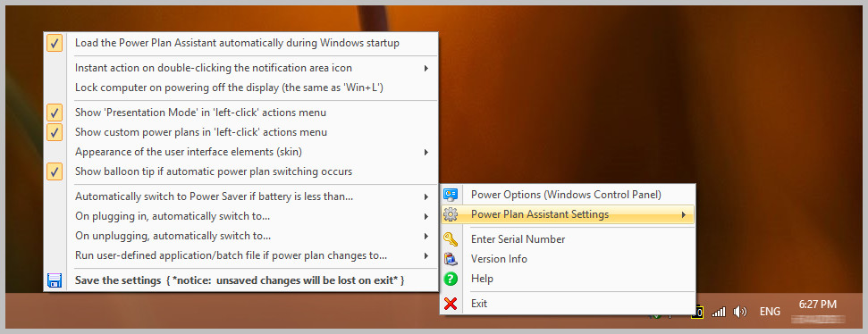Viewport: 868px width, 334px height.
Task: Open Power Options via its control panel icon
Action: pos(451,195)
